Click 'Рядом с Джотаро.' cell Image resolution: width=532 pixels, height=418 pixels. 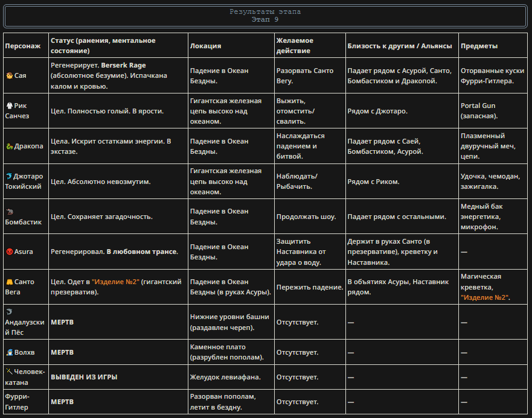[402, 111]
